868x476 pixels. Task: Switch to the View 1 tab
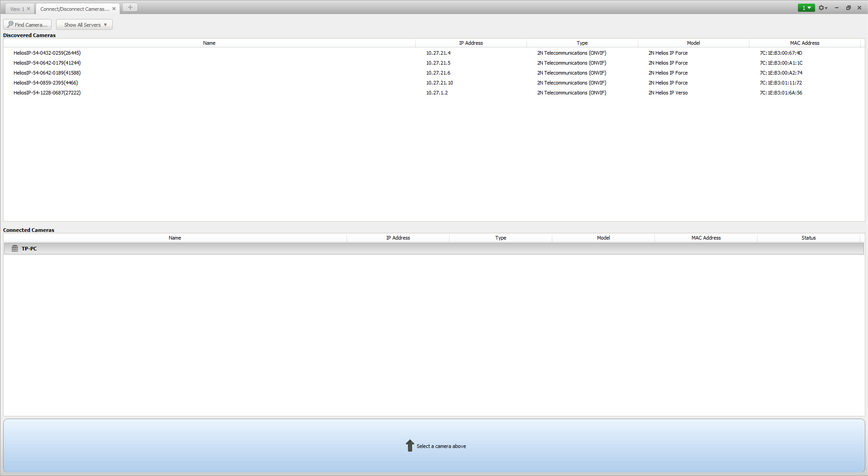(17, 9)
